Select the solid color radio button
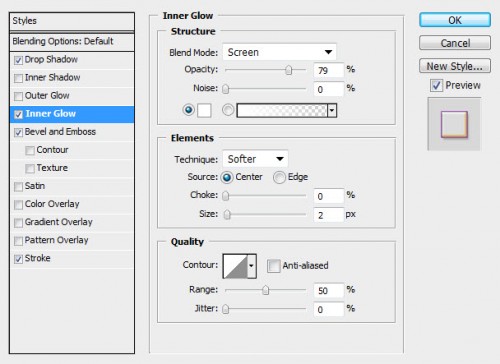 point(188,110)
